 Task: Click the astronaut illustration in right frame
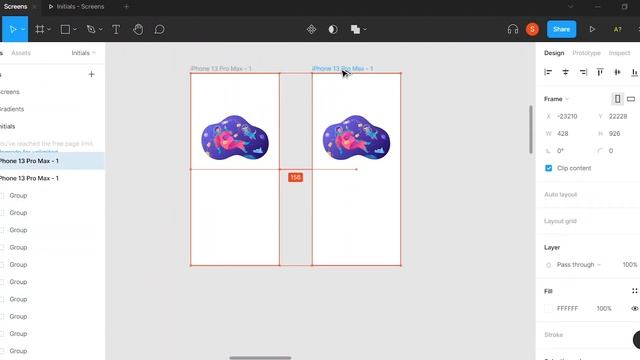tap(356, 138)
